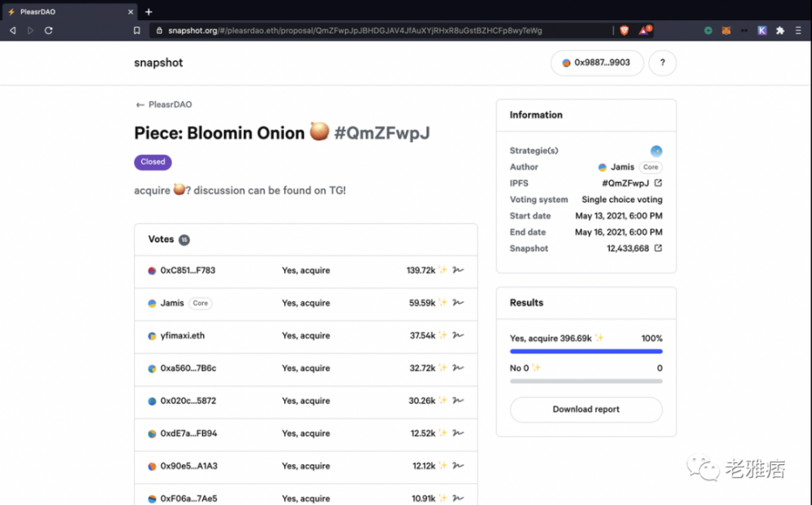Return to PleasrDAO space
This screenshot has height=505, width=812.
164,105
